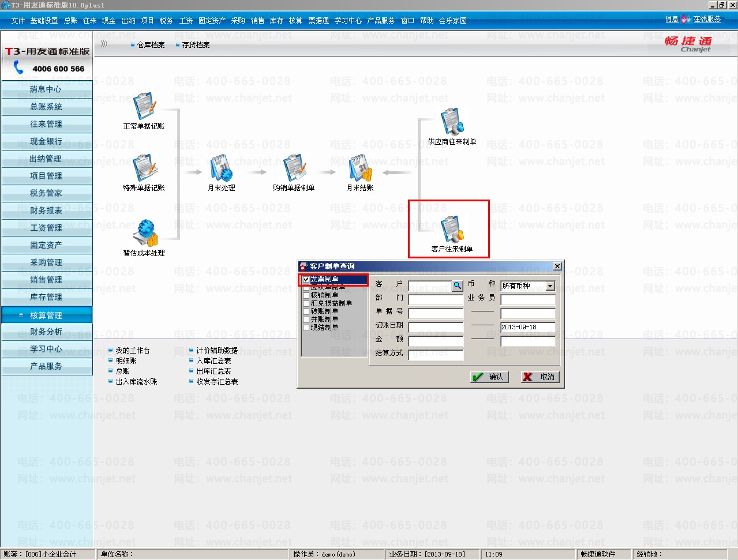This screenshot has height=560, width=738.
Task: Click the 部门 input field
Action: pyautogui.click(x=436, y=300)
